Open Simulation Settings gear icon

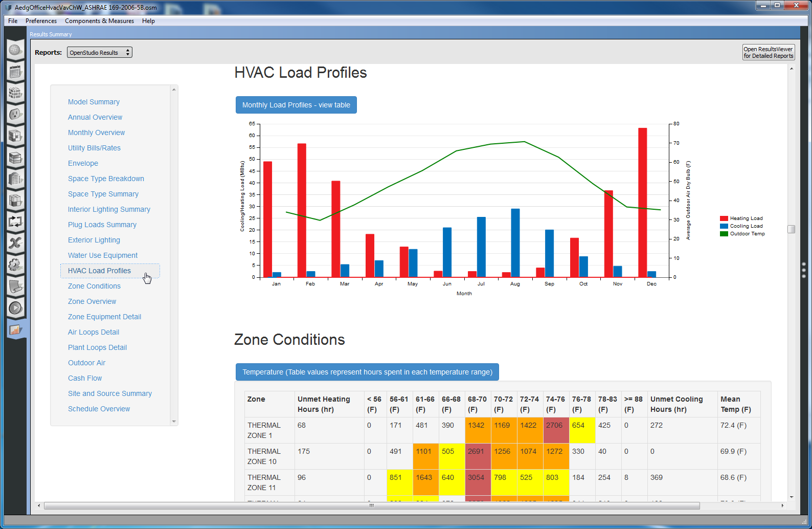coord(15,264)
